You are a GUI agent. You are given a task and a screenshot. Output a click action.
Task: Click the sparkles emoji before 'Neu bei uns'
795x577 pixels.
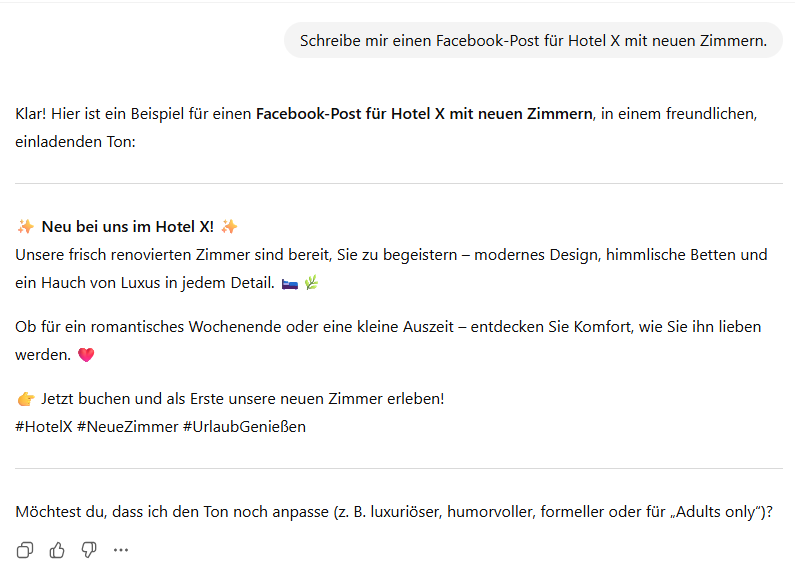(26, 227)
